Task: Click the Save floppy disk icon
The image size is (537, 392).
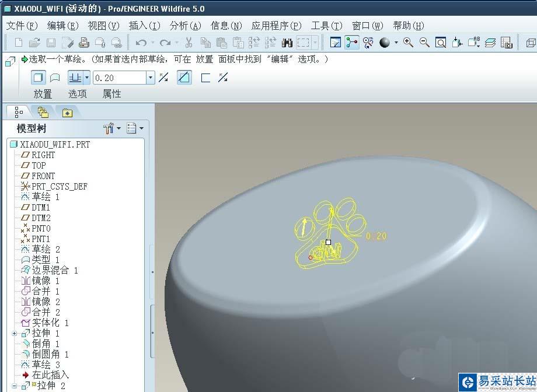Action: 51,43
